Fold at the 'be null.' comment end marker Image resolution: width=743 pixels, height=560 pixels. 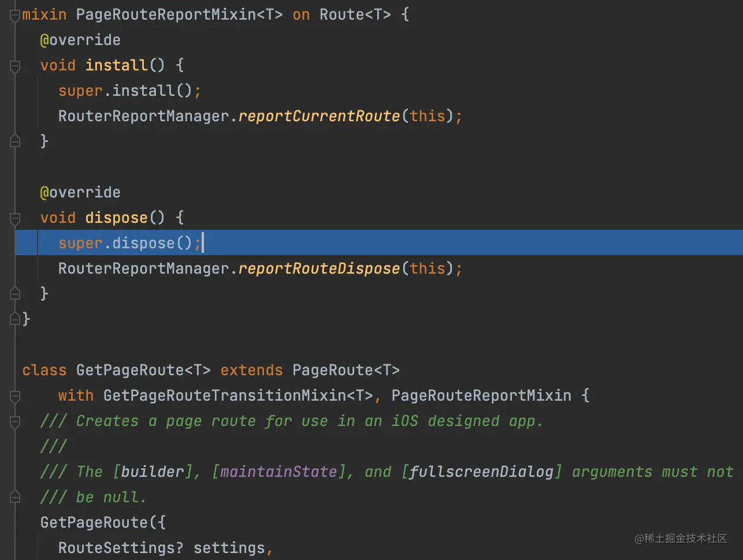pos(15,496)
